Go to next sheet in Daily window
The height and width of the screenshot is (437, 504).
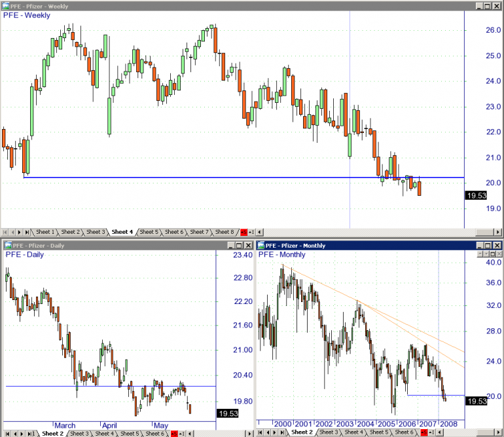tap(22, 434)
